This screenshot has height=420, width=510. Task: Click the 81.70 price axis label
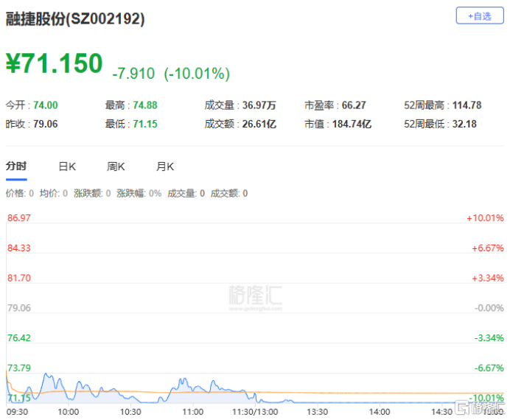19,278
